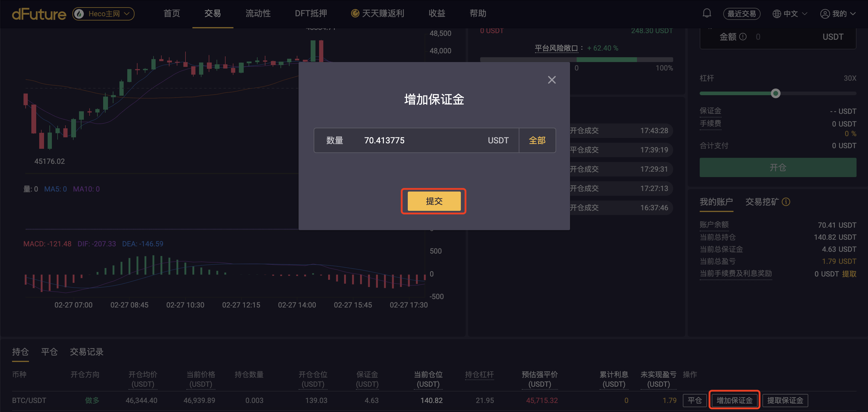Screen dimensions: 868x412
Task: Click the 交易挖矿 info icon
Action: coord(786,202)
